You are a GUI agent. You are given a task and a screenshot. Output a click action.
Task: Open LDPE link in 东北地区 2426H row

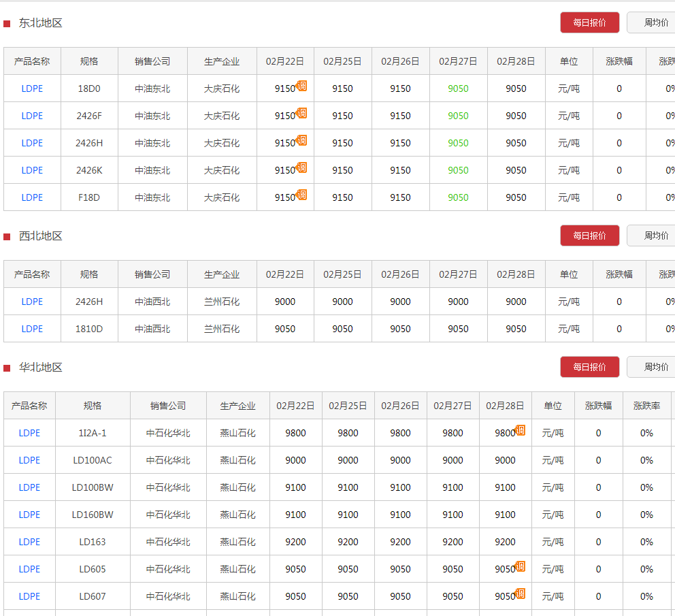coord(32,143)
